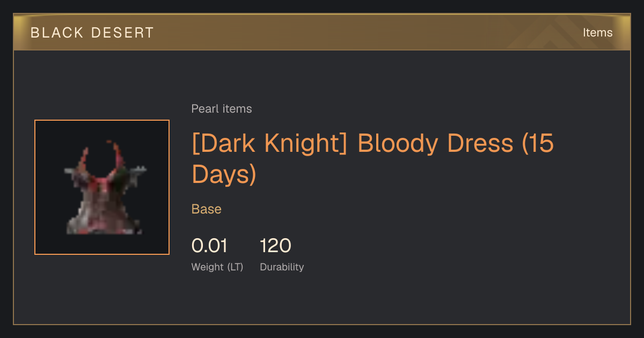This screenshot has height=338, width=644.
Task: Click the "Dress" word in item name
Action: 475,144
